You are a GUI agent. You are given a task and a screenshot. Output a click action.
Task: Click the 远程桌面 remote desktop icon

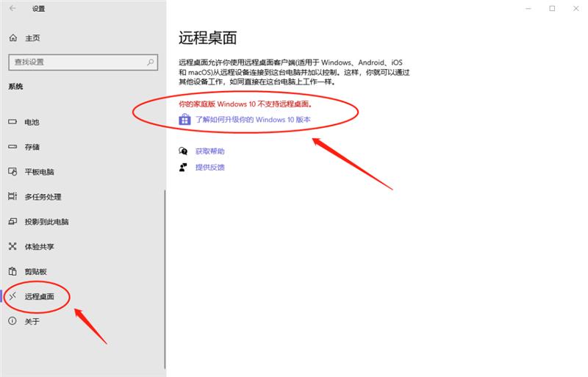[x=12, y=296]
